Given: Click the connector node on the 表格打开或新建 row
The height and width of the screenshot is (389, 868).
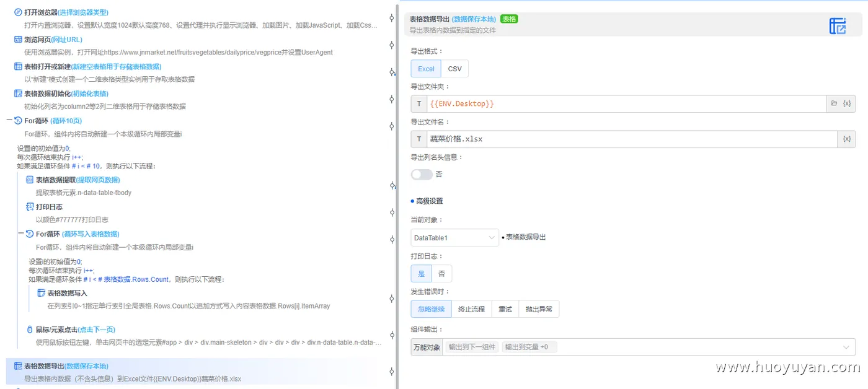Looking at the screenshot, I should [x=392, y=72].
